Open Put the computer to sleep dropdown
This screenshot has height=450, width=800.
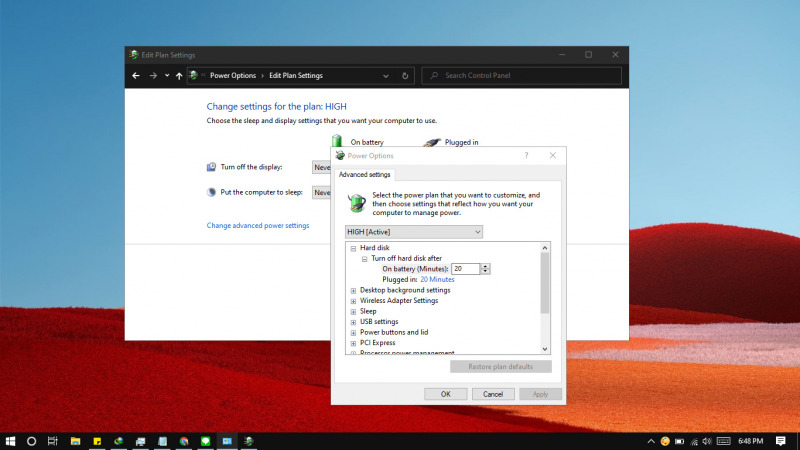(x=321, y=192)
